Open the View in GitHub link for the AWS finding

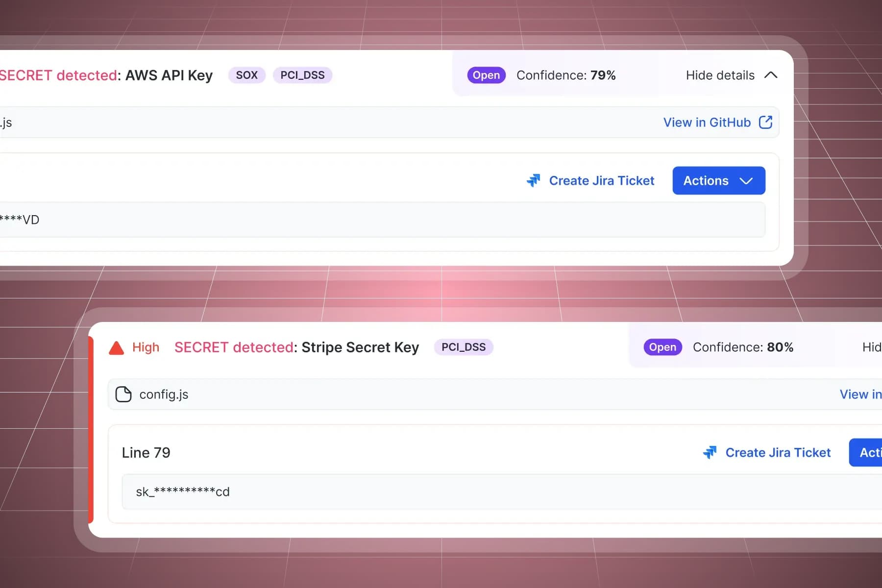coord(707,122)
